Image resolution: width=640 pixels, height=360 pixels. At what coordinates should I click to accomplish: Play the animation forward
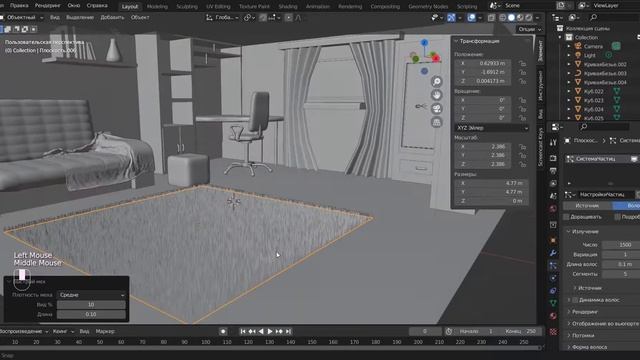(270, 331)
